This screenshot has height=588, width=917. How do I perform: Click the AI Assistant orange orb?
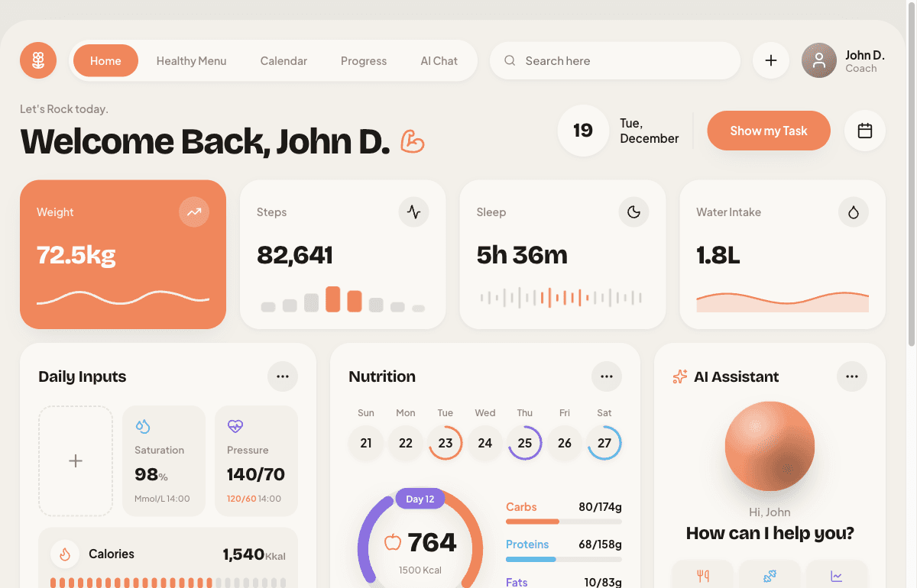(770, 447)
